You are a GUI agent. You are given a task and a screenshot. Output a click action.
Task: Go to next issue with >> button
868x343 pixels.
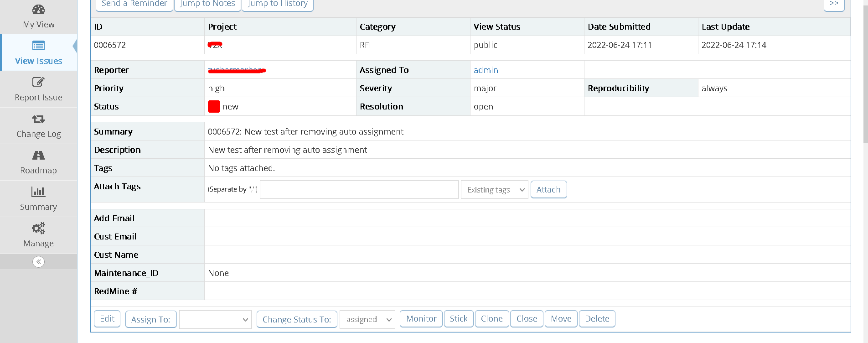click(x=834, y=4)
